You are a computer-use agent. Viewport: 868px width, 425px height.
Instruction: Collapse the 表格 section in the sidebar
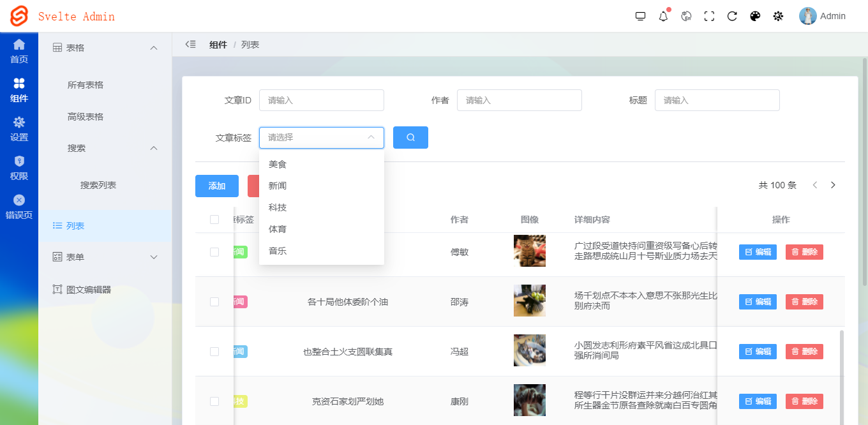[104, 47]
